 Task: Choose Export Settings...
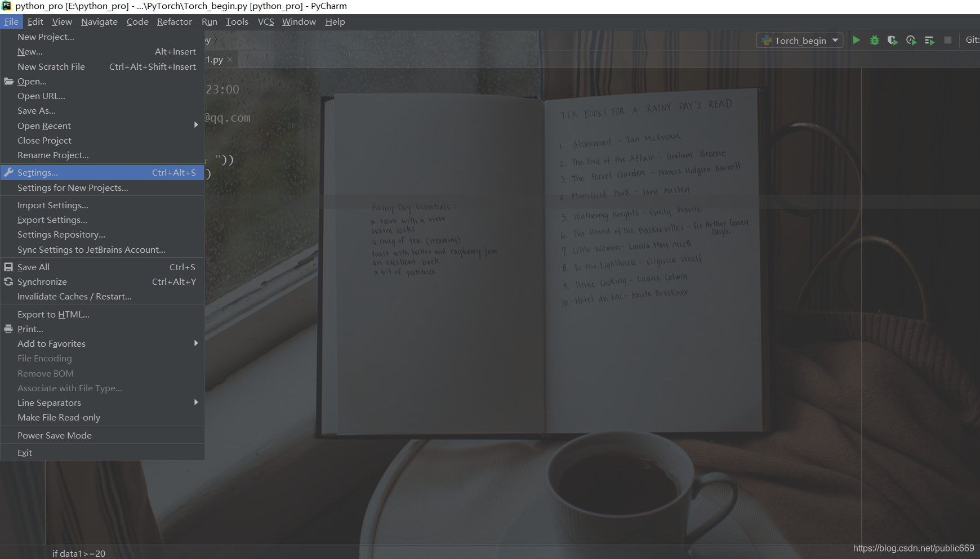tap(102, 220)
